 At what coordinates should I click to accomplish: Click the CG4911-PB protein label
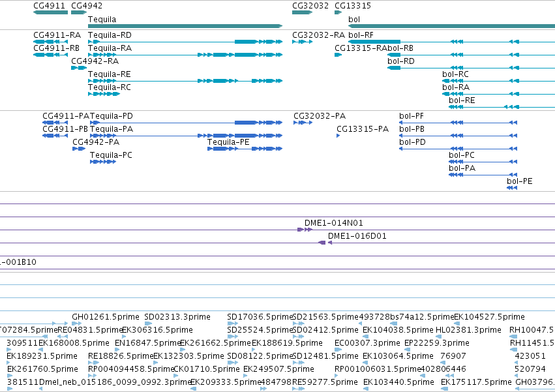point(65,129)
